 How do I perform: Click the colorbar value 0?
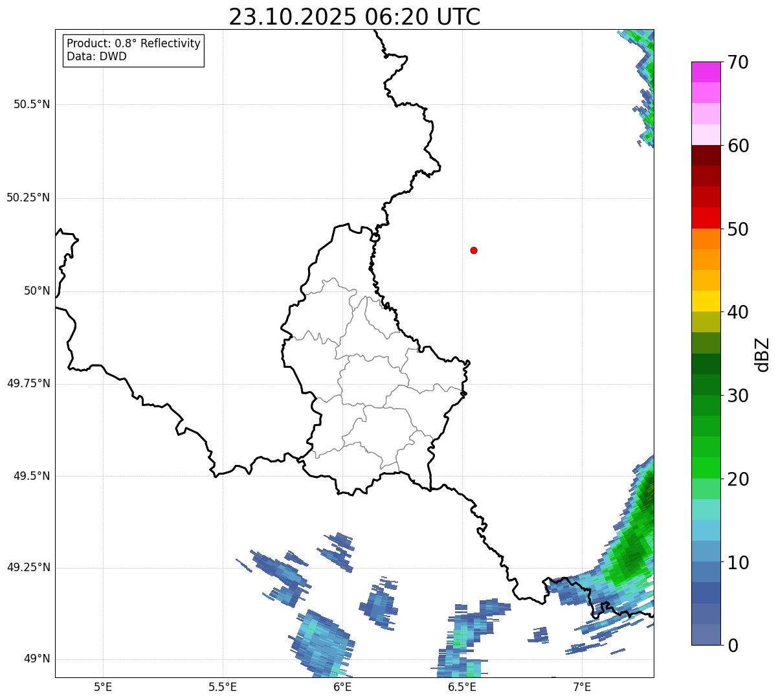click(732, 646)
